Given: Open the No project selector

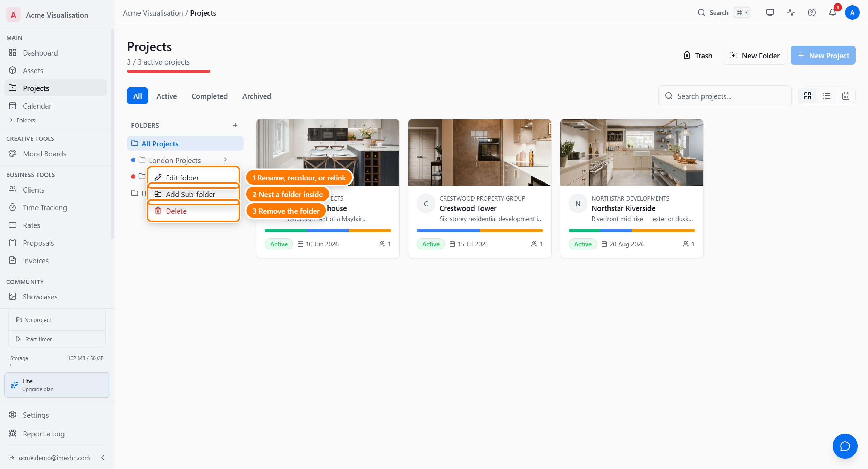Looking at the screenshot, I should pos(57,320).
